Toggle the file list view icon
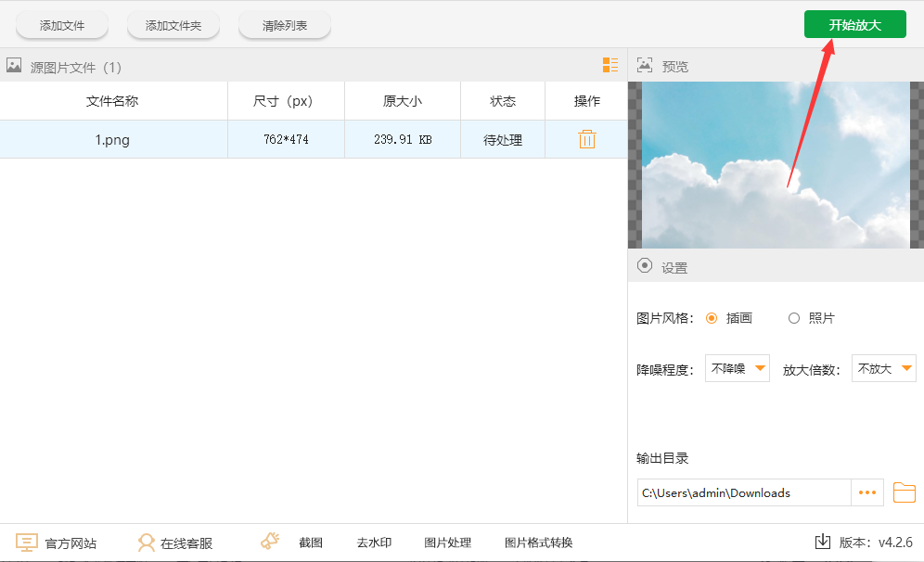This screenshot has height=562, width=924. pos(610,65)
